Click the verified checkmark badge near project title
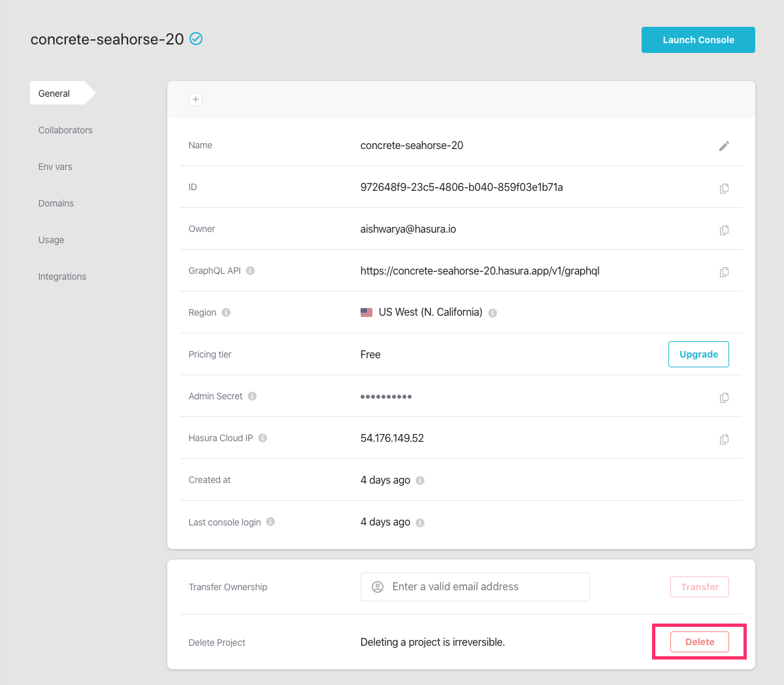Viewport: 784px width, 685px height. pyautogui.click(x=196, y=39)
